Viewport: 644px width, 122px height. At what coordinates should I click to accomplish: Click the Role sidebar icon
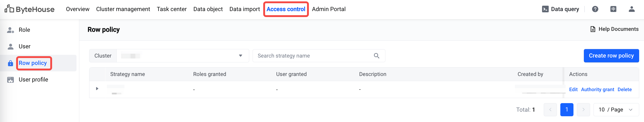pyautogui.click(x=11, y=30)
